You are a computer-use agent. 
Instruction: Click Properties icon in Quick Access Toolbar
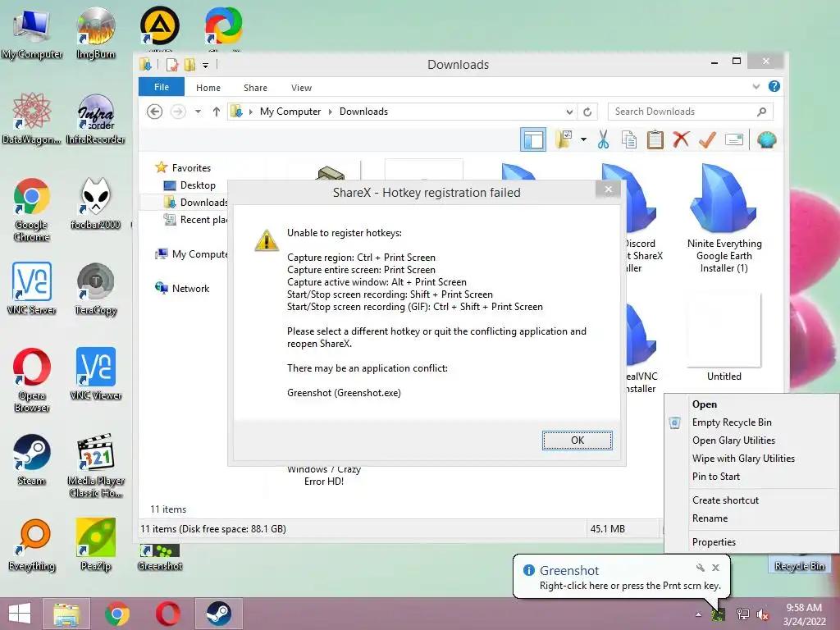[x=172, y=65]
